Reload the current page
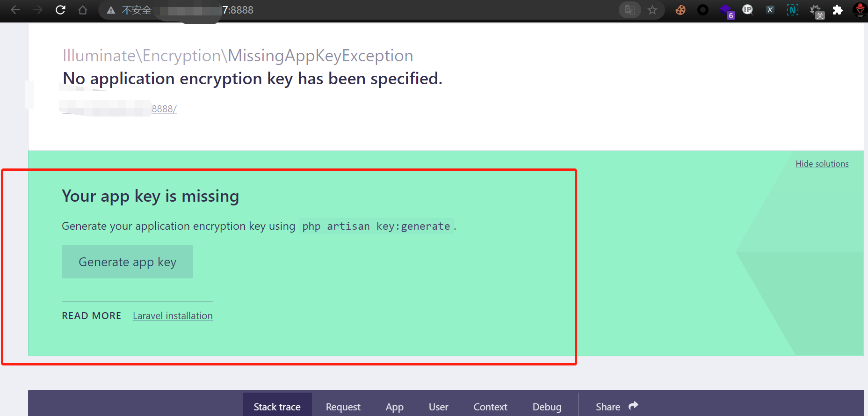This screenshot has width=868, height=416. pos(60,10)
